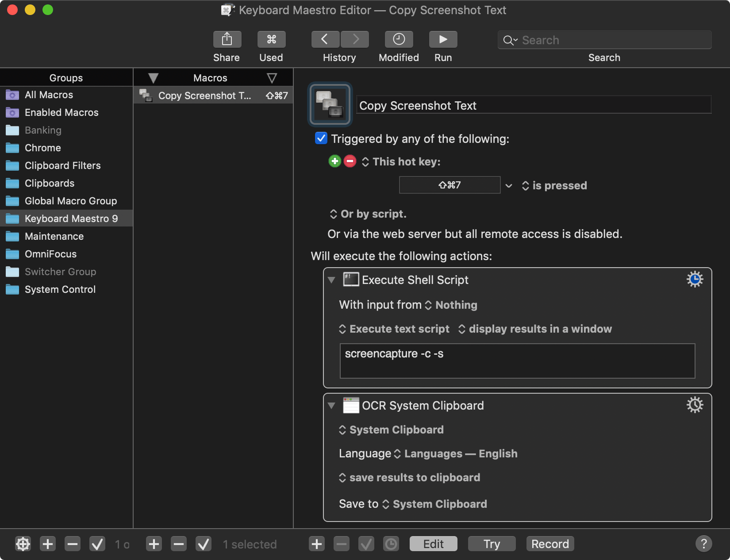The width and height of the screenshot is (730, 560).
Task: Click the OCR System Clipboard action icon
Action: click(351, 405)
